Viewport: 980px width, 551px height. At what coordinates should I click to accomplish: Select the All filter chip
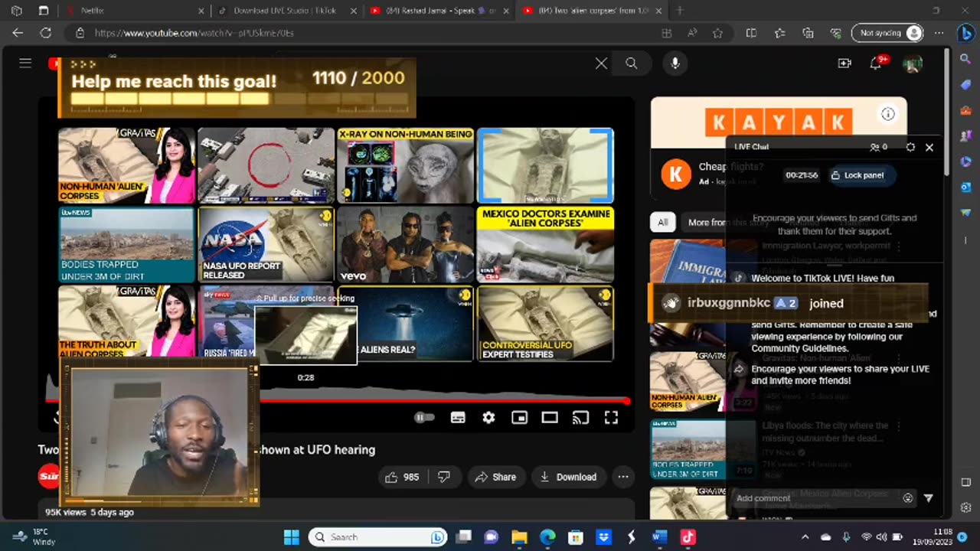663,222
